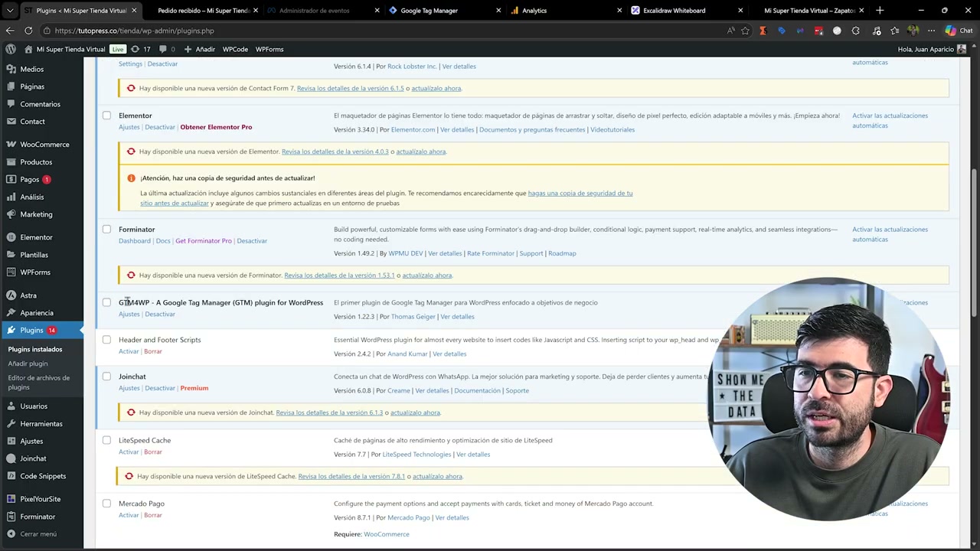Click the Contact envelope icon in sidebar
Screen dimensions: 980x551
(x=11, y=122)
